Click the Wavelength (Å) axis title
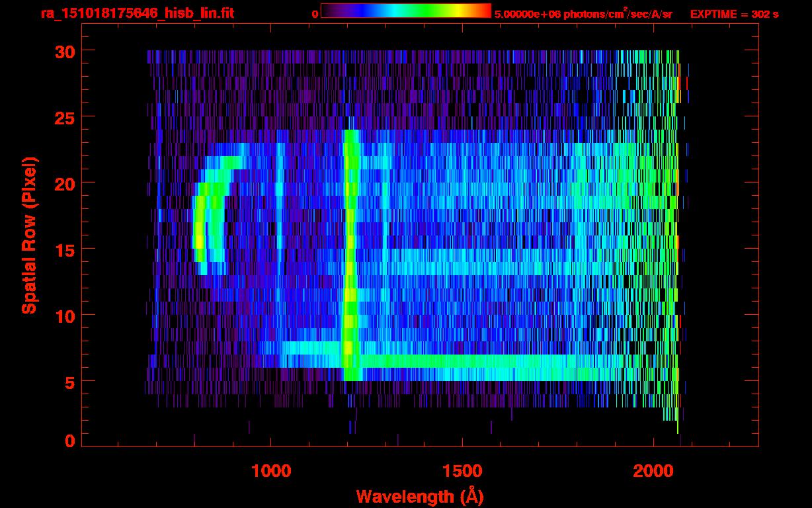This screenshot has height=508, width=812. [x=419, y=496]
